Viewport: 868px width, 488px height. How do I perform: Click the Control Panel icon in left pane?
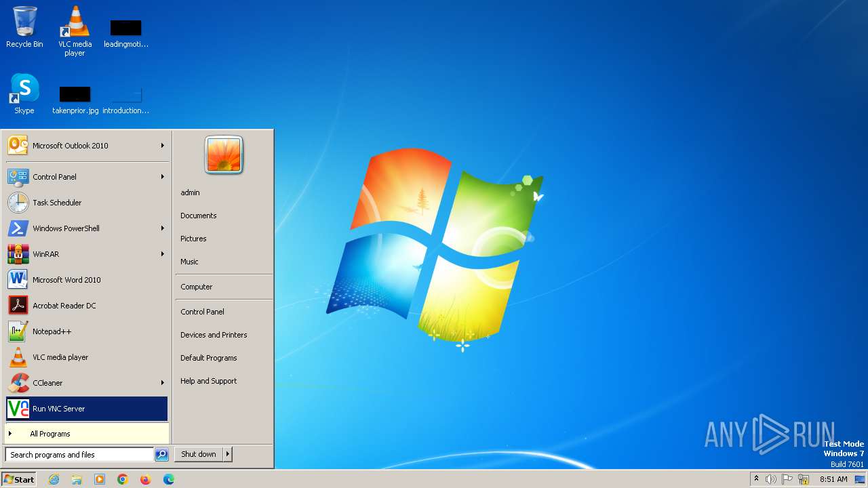(18, 176)
